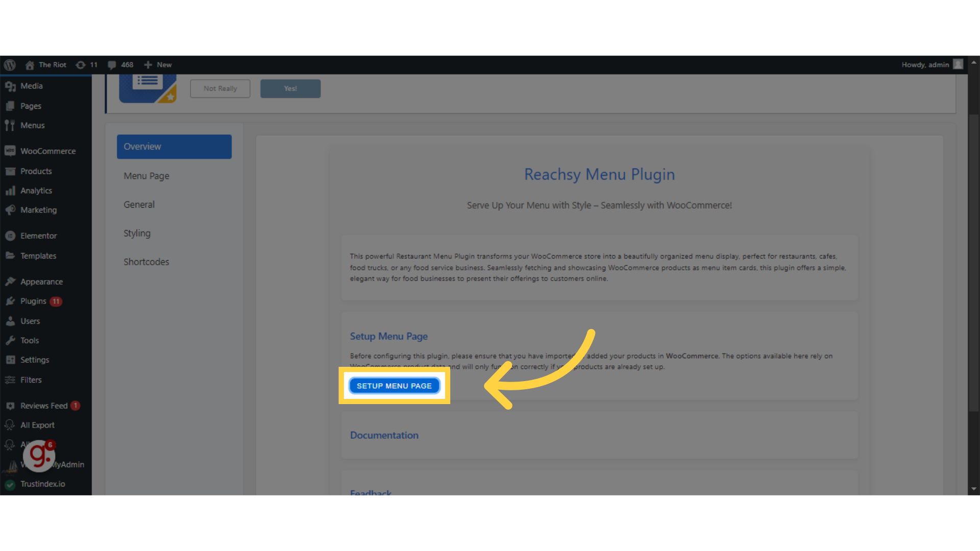Click the SETUP MENU PAGE button
980x551 pixels.
pyautogui.click(x=395, y=386)
